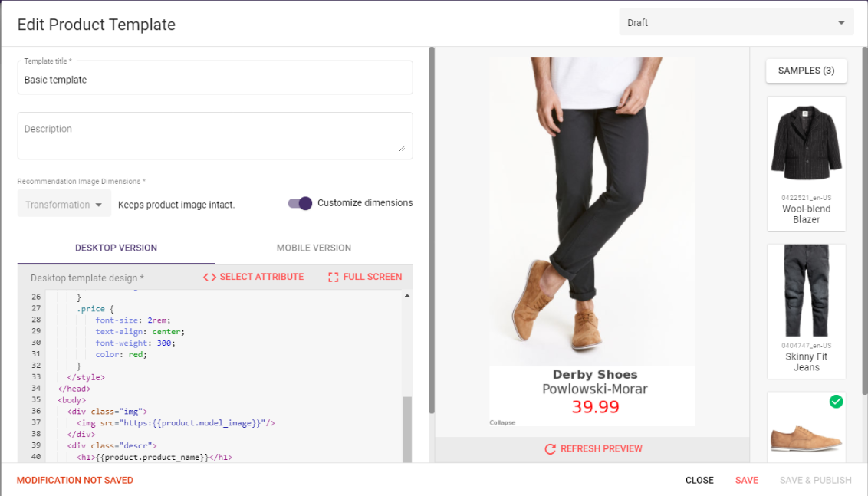The width and height of the screenshot is (868, 496).
Task: Open the Draft status dropdown
Action: (736, 22)
